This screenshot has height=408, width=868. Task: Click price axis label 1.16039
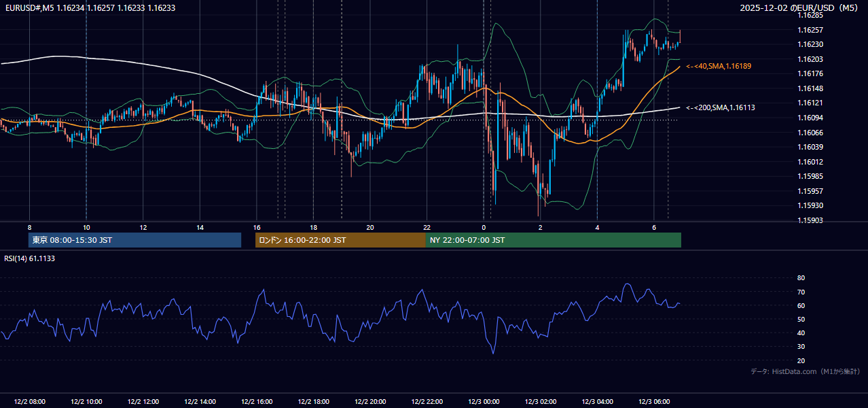[x=810, y=147]
